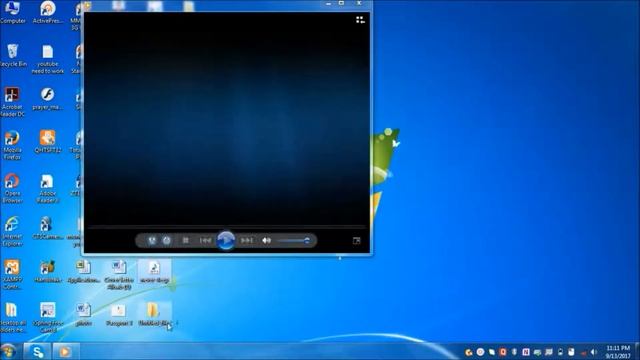The width and height of the screenshot is (640, 360).
Task: View full screen in media player
Action: pos(356,241)
